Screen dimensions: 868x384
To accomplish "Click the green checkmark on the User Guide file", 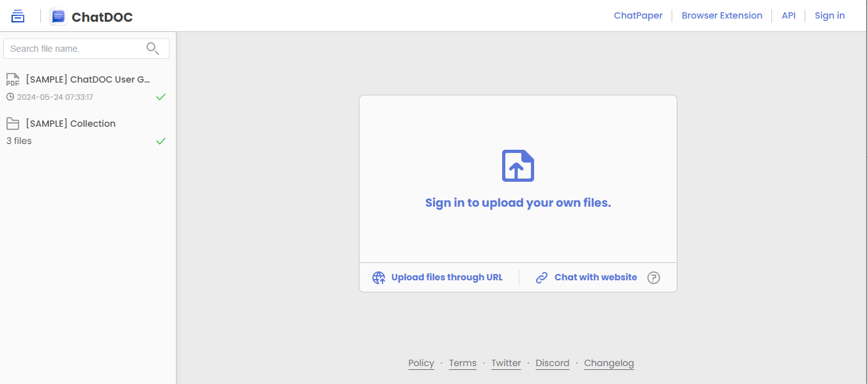I will coord(161,97).
